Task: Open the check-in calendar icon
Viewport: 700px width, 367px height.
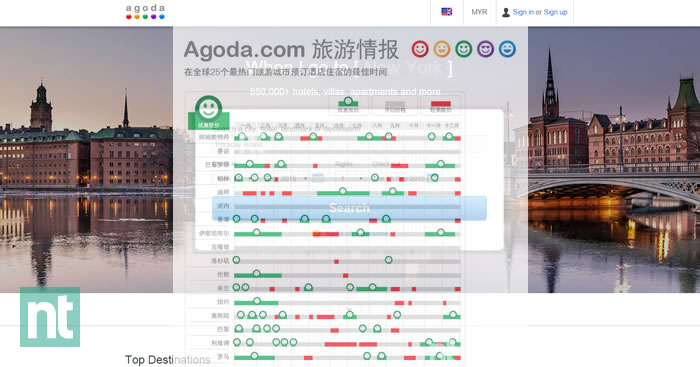Action: click(317, 178)
